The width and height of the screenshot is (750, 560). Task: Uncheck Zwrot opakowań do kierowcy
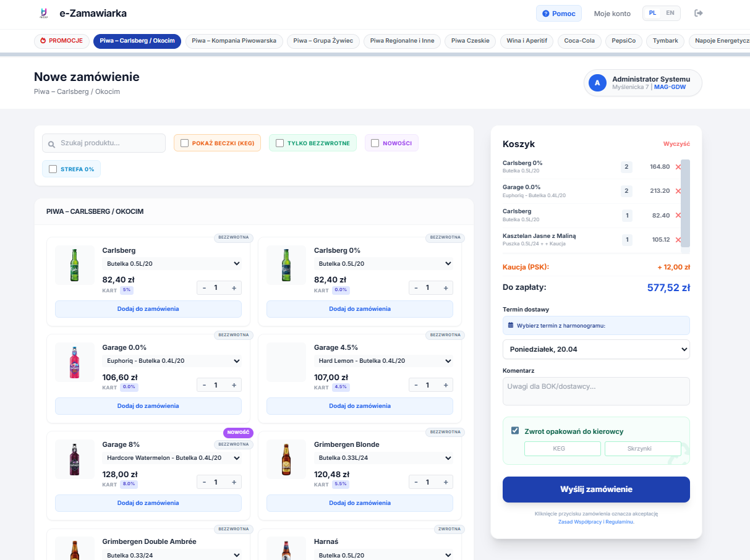click(515, 431)
